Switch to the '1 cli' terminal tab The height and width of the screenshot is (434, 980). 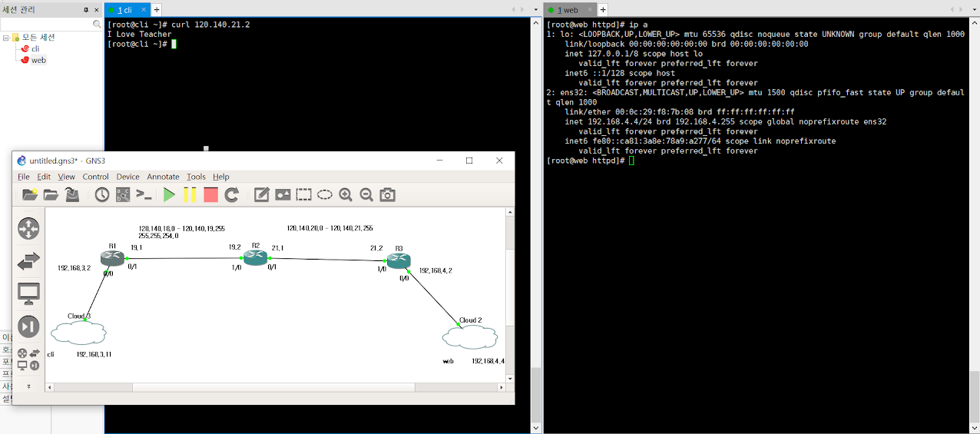pos(127,10)
